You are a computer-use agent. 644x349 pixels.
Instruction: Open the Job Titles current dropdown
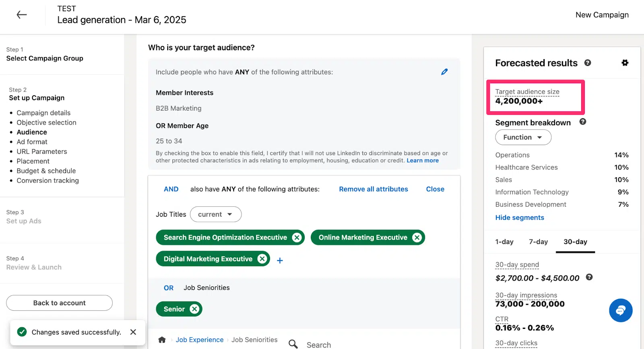(215, 214)
